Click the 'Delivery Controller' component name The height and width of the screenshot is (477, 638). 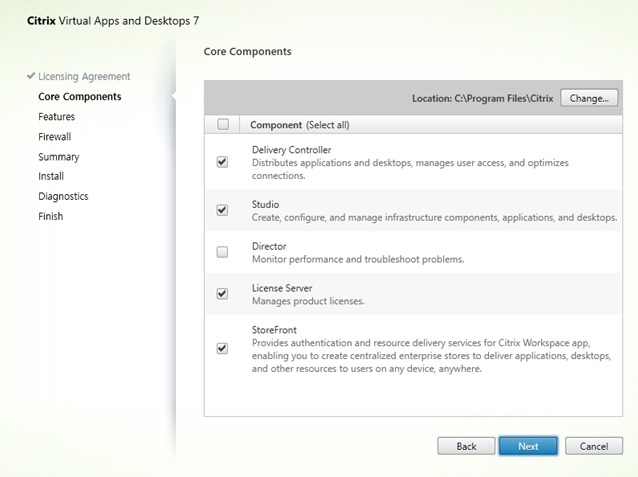pyautogui.click(x=291, y=150)
